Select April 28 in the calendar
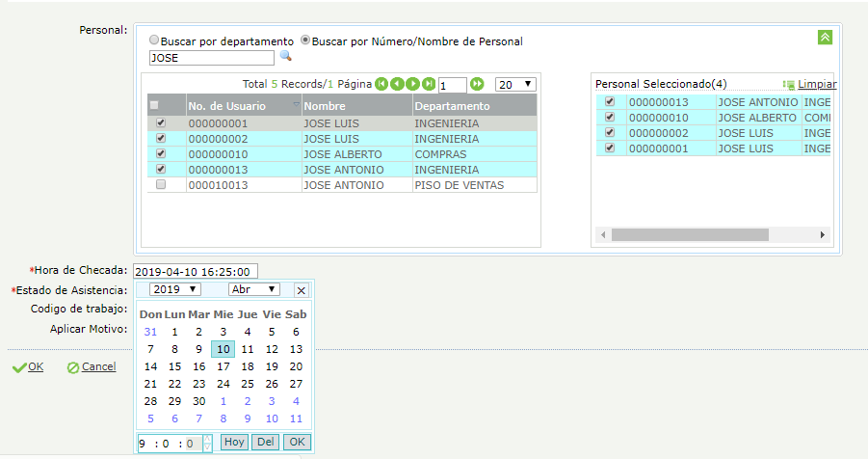Image resolution: width=868 pixels, height=459 pixels. point(150,401)
